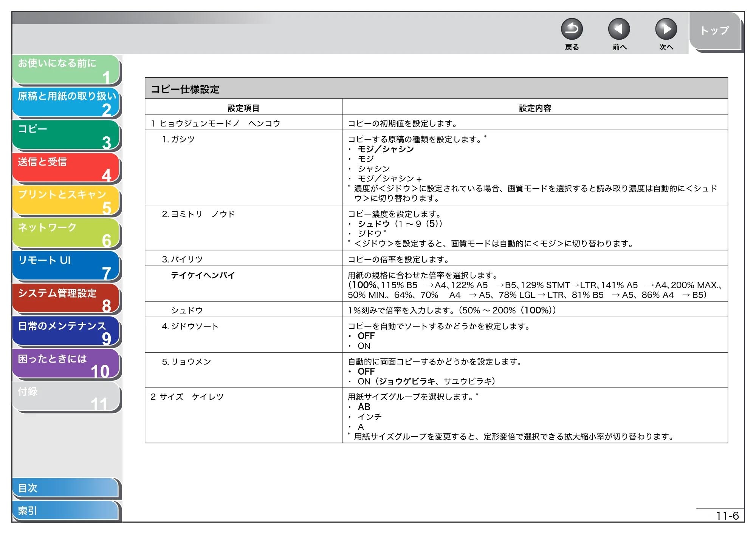Select chapter 3 コピー tab
The height and width of the screenshot is (534, 756).
click(x=66, y=135)
